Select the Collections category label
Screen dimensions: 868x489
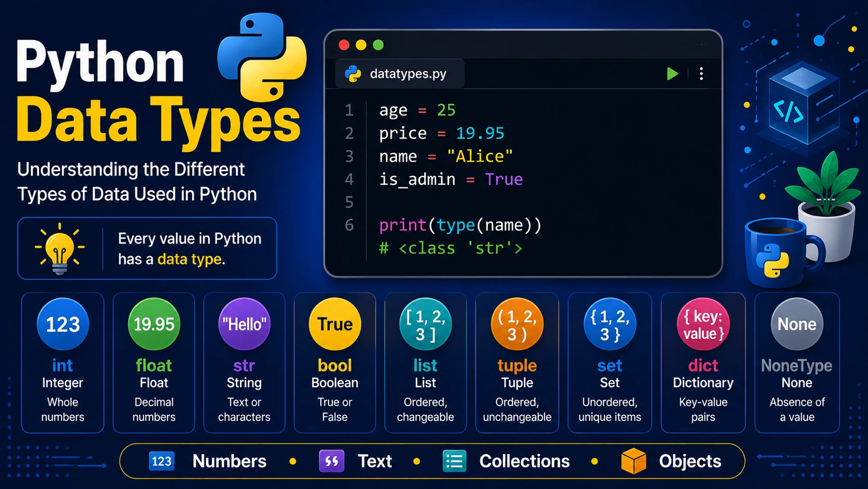click(524, 461)
